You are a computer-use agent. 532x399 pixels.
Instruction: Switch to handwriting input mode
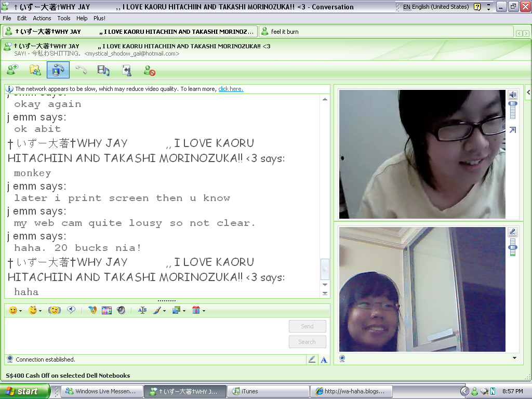pos(312,360)
